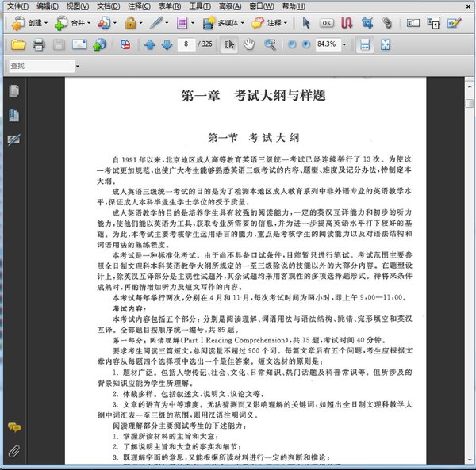Click the zoom value 84.3% field
The height and width of the screenshot is (470, 476).
click(328, 44)
